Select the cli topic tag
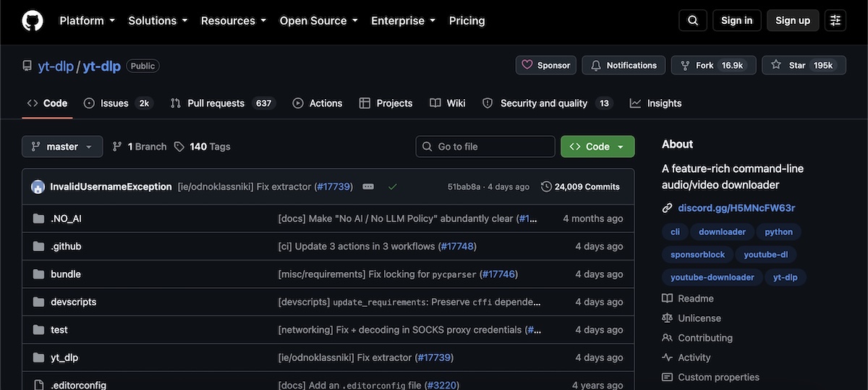This screenshot has width=868, height=390. click(x=675, y=232)
